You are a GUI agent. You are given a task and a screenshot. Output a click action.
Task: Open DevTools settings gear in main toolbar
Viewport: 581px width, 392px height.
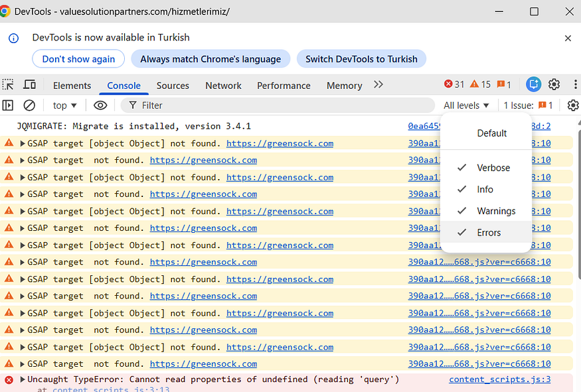[x=554, y=84]
